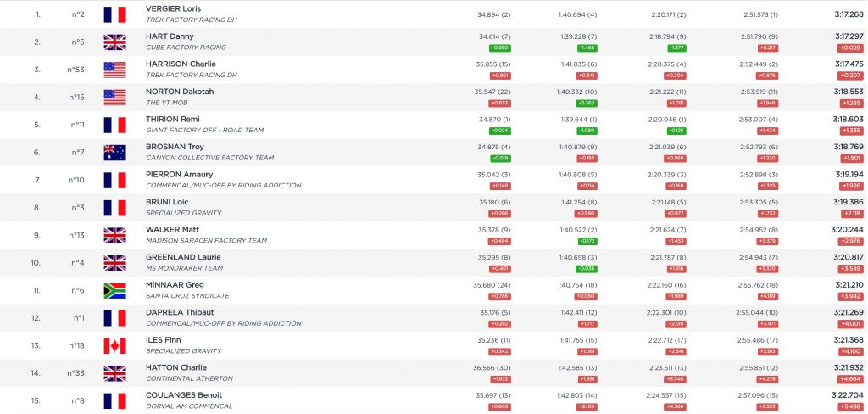Click the French flag beside VERGIER Loris
This screenshot has width=868, height=414.
[114, 14]
